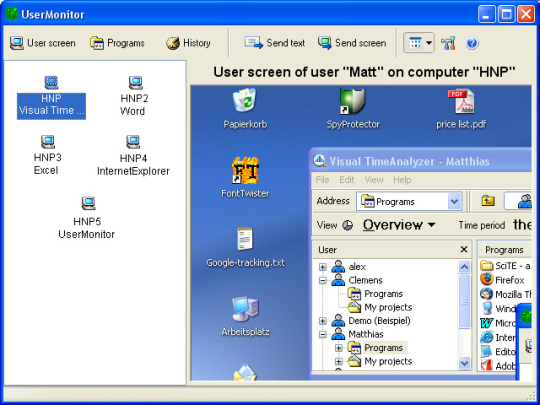
Task: Select the HNP5 UserMonitor computer
Action: pos(87,218)
